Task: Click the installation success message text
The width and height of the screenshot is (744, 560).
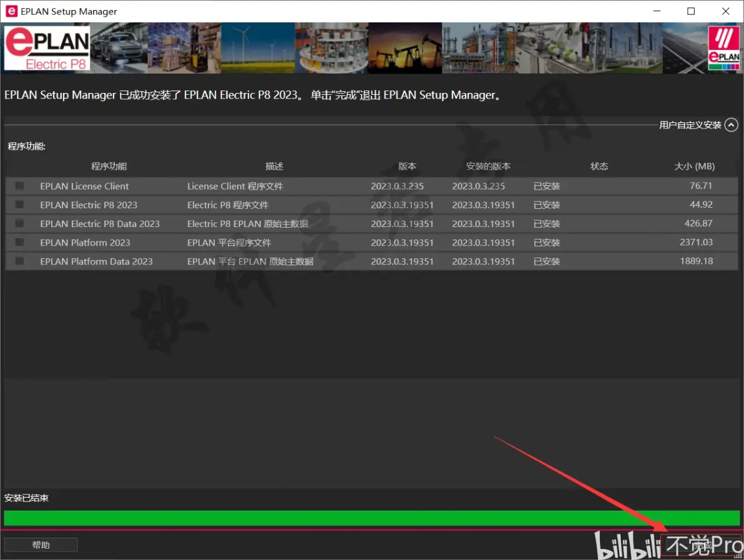Action: [x=252, y=95]
